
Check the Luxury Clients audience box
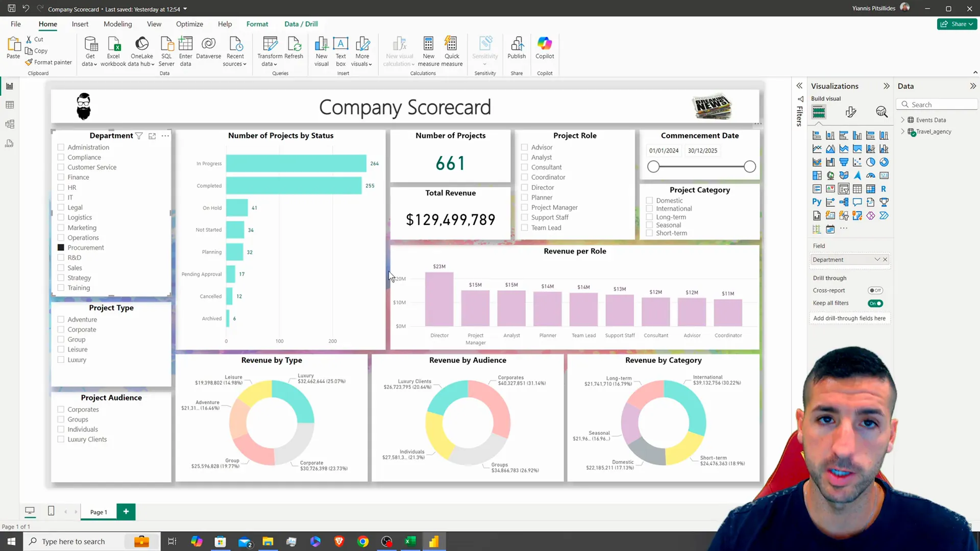pos(61,439)
